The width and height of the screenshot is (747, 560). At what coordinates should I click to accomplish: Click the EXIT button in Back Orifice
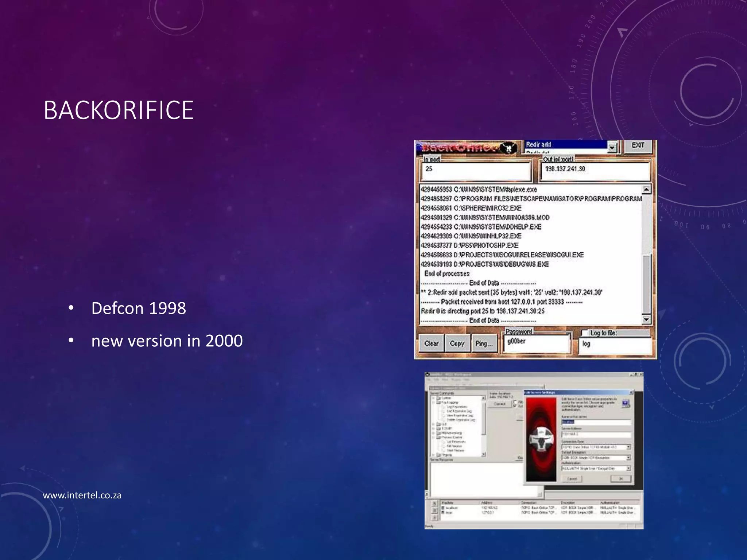tap(638, 145)
